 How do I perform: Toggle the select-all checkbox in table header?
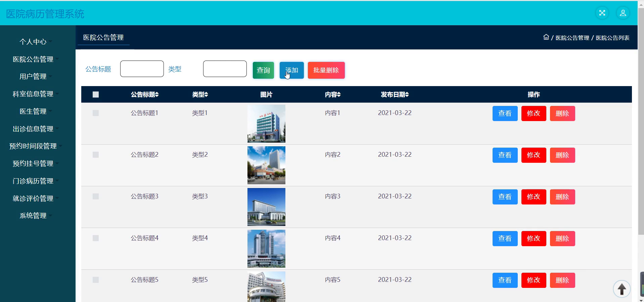(x=96, y=95)
